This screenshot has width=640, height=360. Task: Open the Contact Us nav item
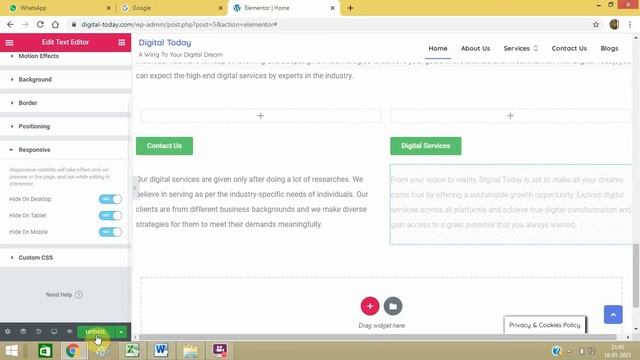point(569,48)
